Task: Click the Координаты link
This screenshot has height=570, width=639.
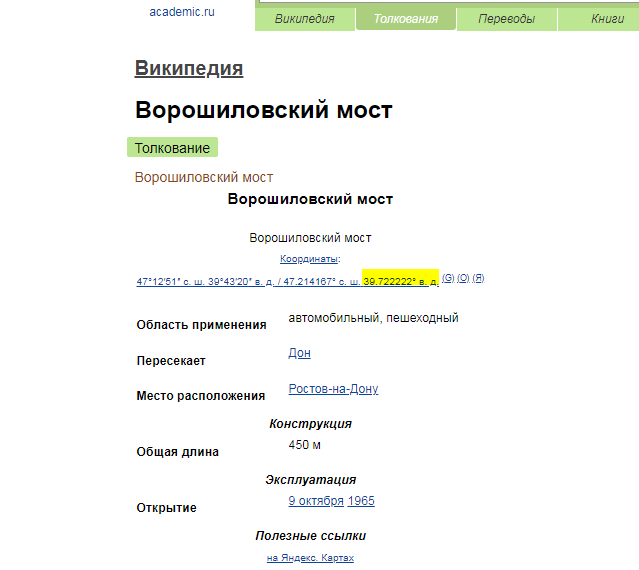Action: (309, 258)
